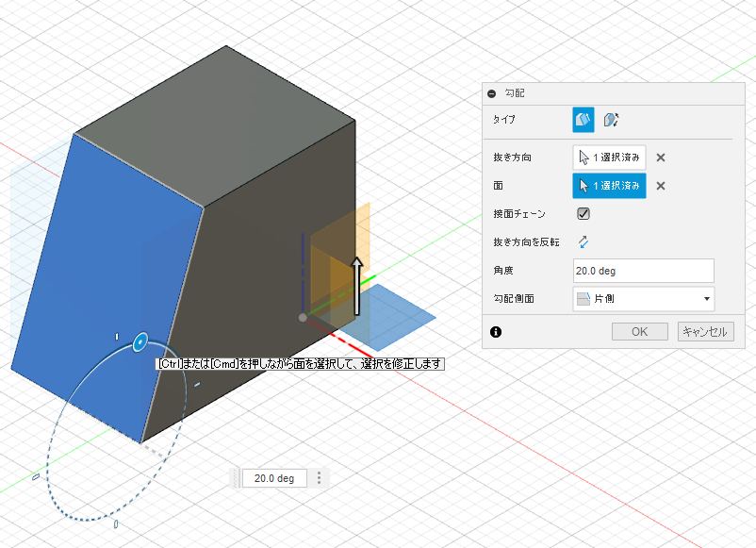Click the 面 selection button
Viewport: 756px width, 548px height.
pyautogui.click(x=609, y=186)
